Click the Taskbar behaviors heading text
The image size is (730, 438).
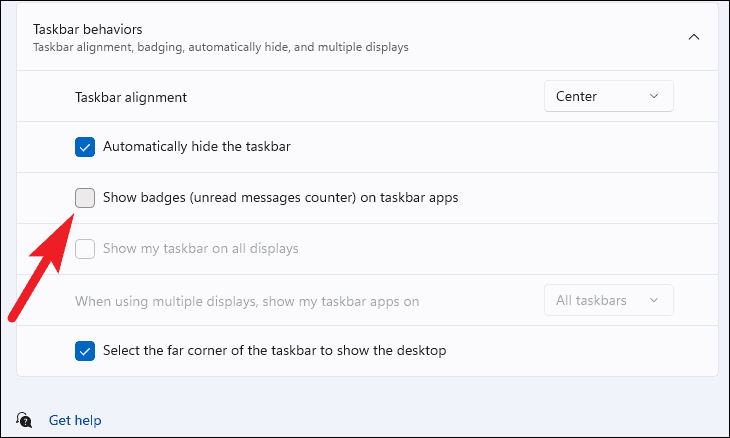point(88,29)
